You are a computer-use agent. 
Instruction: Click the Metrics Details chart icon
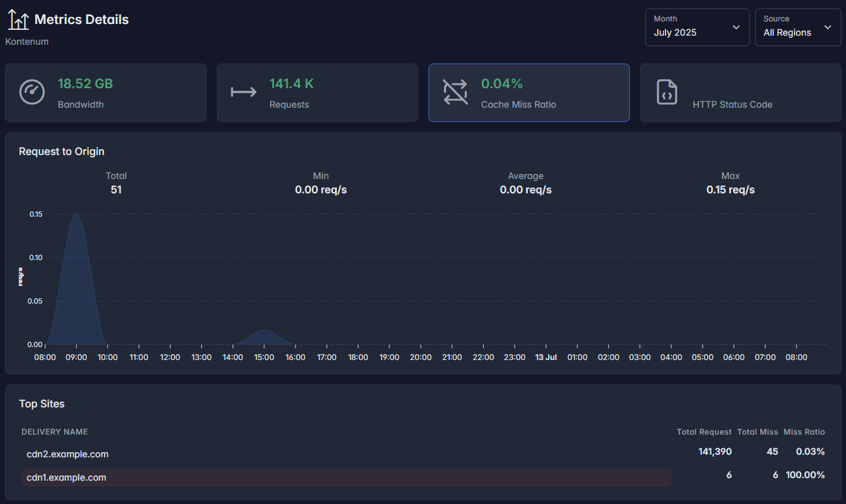click(x=18, y=20)
